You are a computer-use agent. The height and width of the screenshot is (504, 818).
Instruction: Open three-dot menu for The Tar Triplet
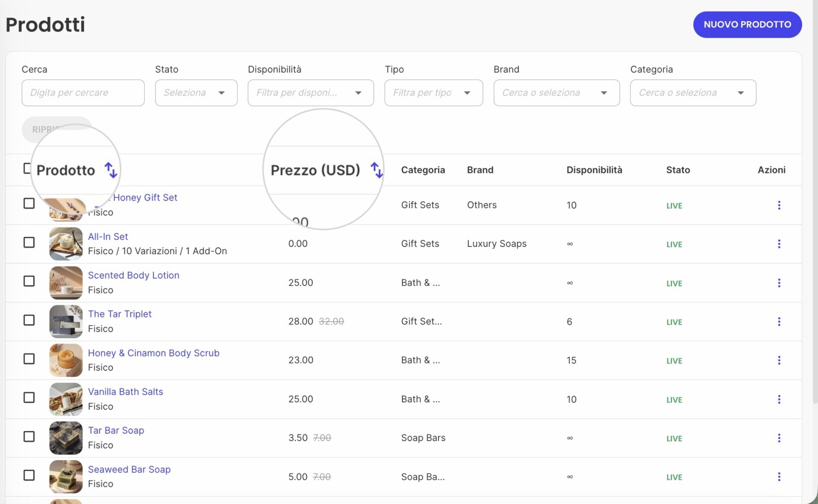point(779,321)
